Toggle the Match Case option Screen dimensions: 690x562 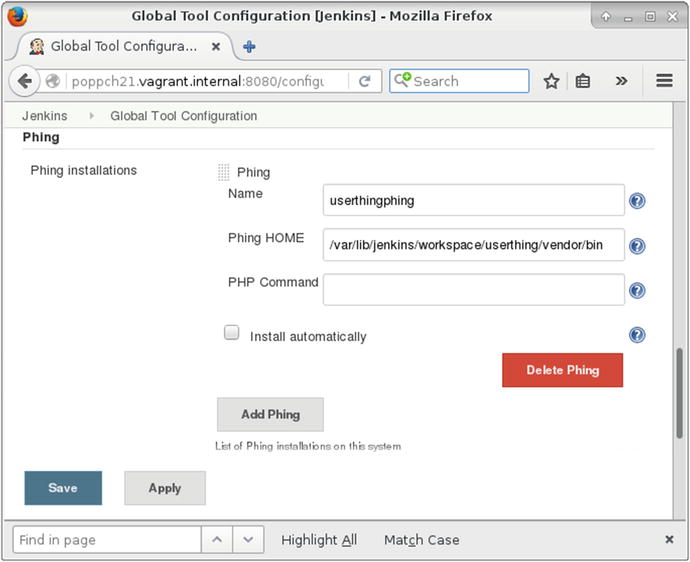coord(421,540)
